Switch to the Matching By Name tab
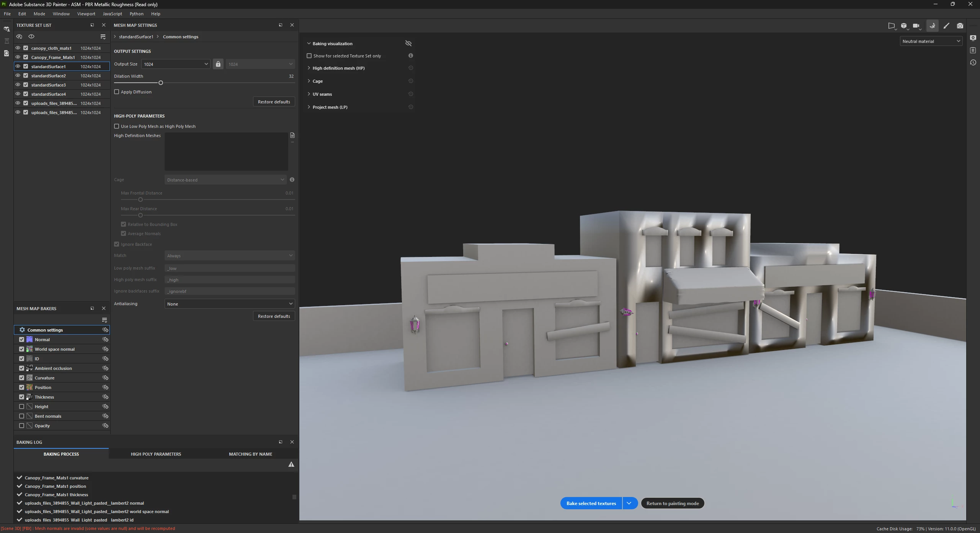980x533 pixels. [x=250, y=454]
